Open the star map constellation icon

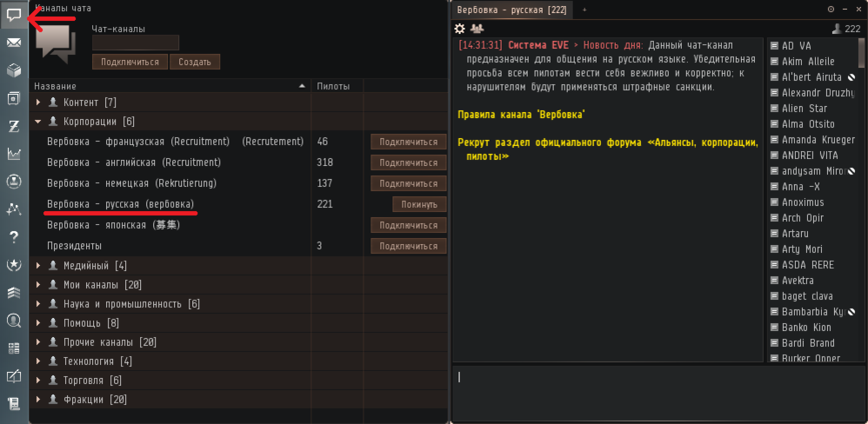(14, 209)
